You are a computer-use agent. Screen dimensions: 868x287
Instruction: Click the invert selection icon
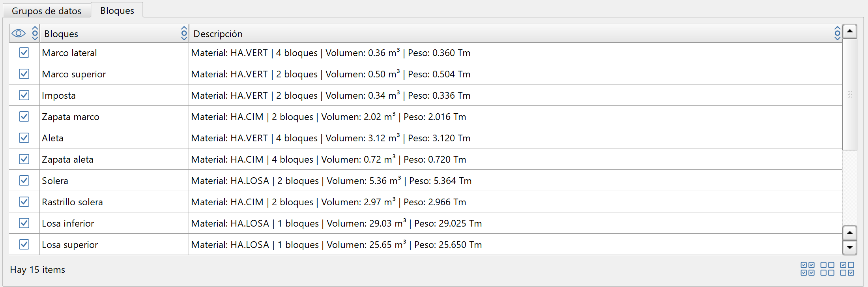(x=847, y=269)
